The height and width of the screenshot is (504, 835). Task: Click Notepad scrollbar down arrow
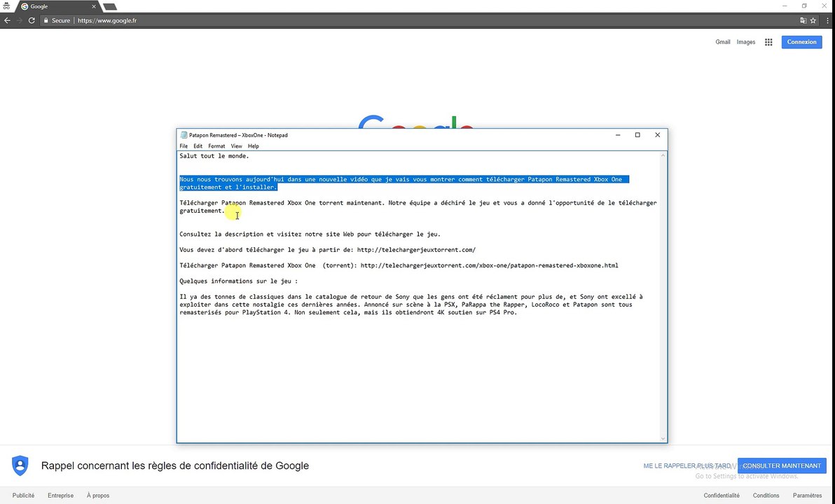(x=663, y=438)
